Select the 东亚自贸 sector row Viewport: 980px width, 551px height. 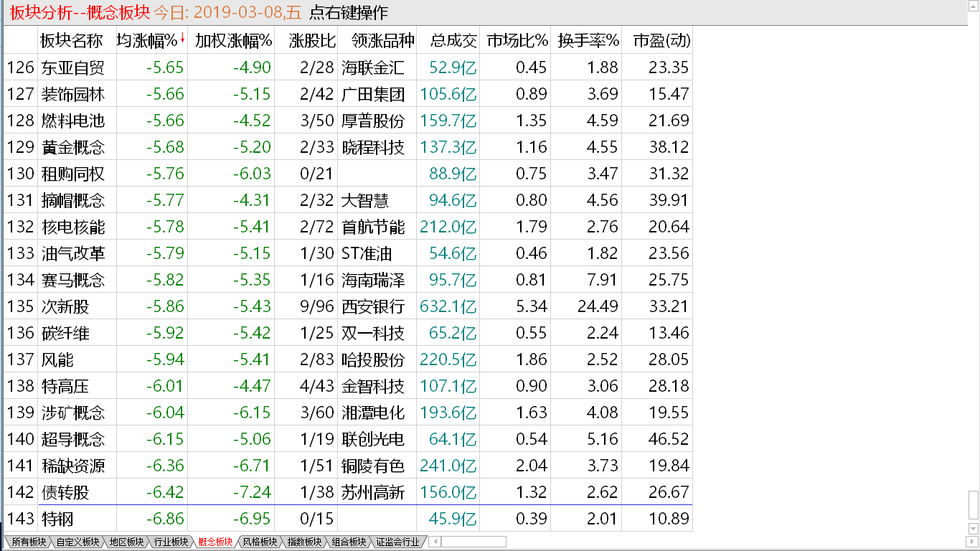pyautogui.click(x=348, y=67)
